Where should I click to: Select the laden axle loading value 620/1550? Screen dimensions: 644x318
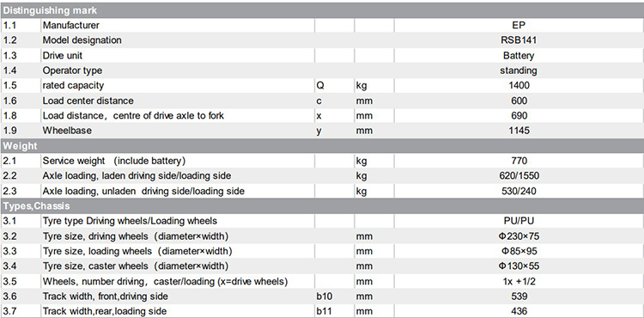[x=519, y=176]
